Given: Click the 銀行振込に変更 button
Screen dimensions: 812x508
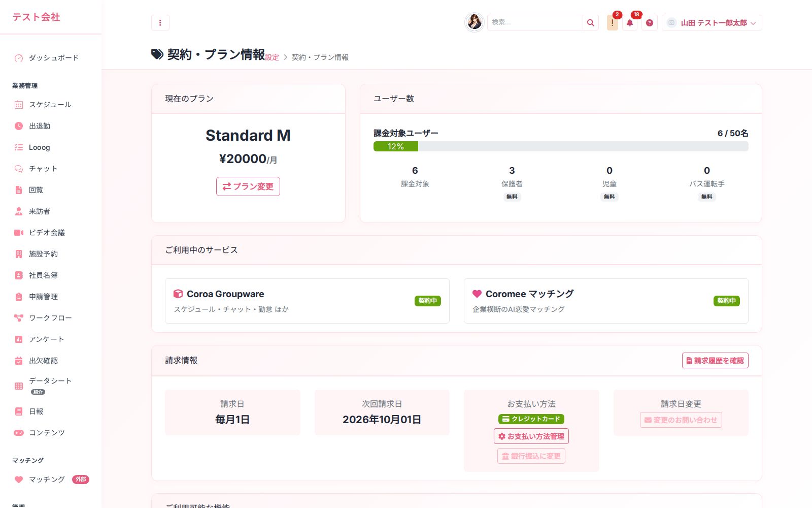Looking at the screenshot, I should 531,456.
